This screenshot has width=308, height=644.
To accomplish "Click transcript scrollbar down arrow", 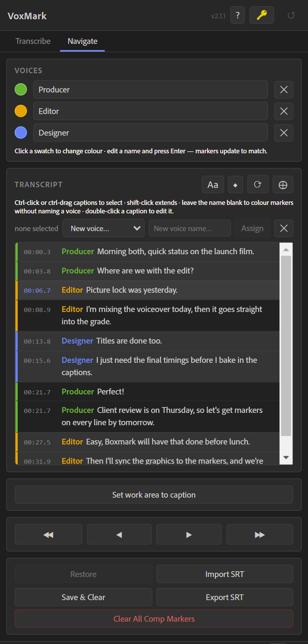I will (x=286, y=458).
